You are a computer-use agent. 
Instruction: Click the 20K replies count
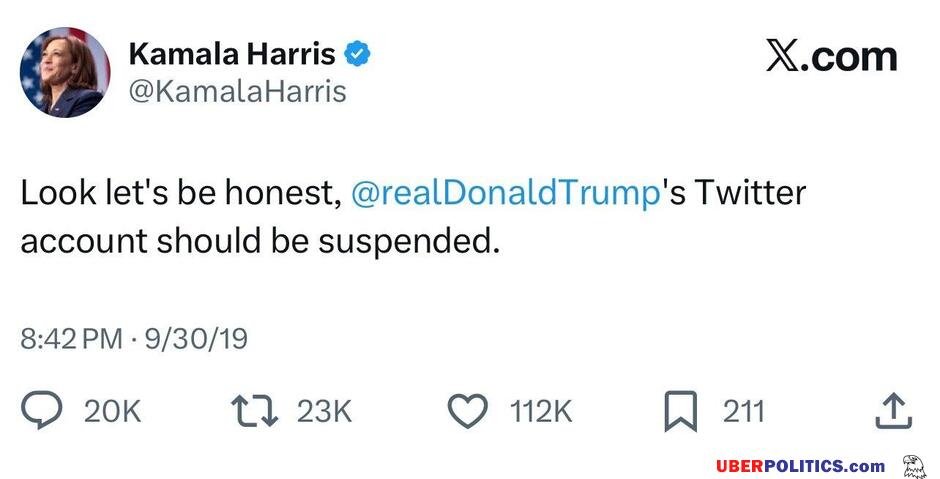coord(112,411)
